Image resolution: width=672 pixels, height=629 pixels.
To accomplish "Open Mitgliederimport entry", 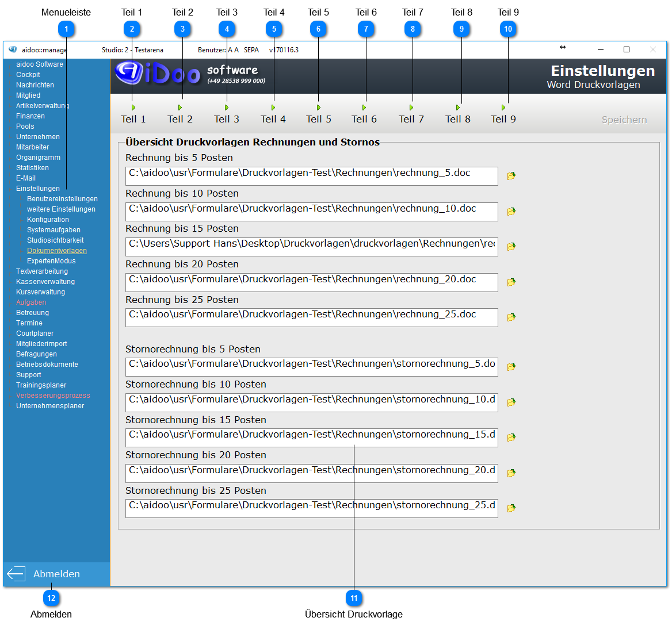I will click(x=41, y=344).
